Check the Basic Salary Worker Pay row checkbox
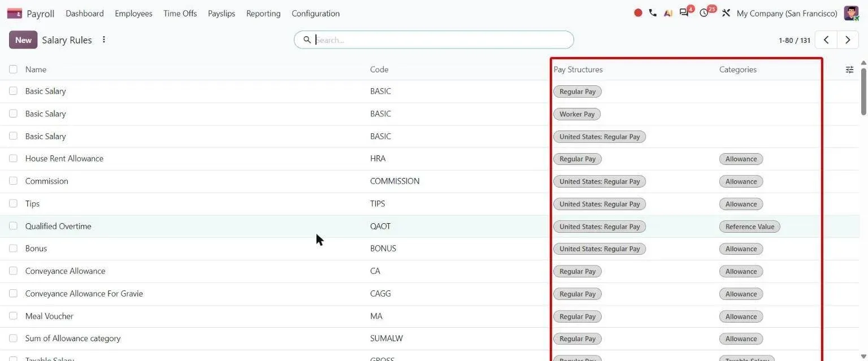868x361 pixels. (x=13, y=114)
